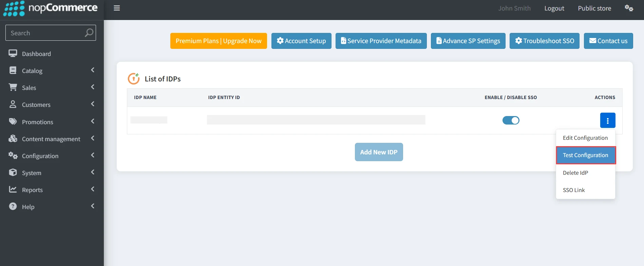Select Delete IdP from actions menu
644x266 pixels.
[x=585, y=173]
